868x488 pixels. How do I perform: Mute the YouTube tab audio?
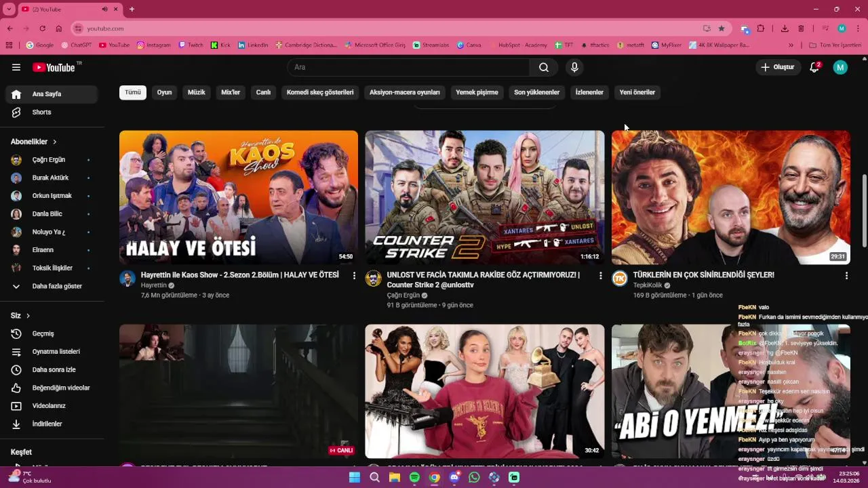(x=104, y=9)
